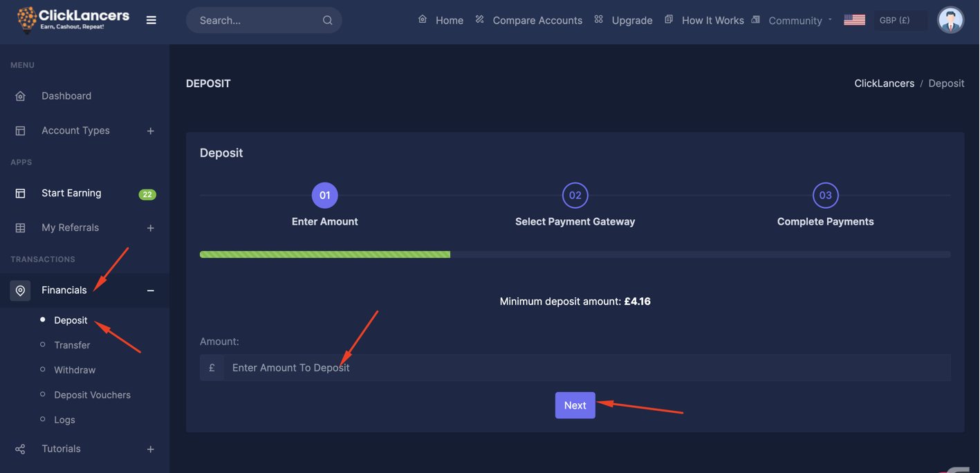Screen dimensions: 980x473
Task: Click the green deposit progress bar
Action: coord(325,254)
